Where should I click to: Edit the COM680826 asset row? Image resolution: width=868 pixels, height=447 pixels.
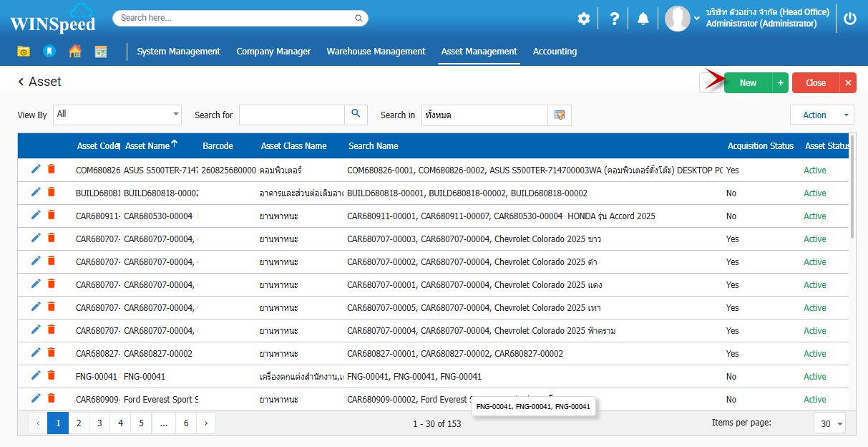[x=36, y=170]
